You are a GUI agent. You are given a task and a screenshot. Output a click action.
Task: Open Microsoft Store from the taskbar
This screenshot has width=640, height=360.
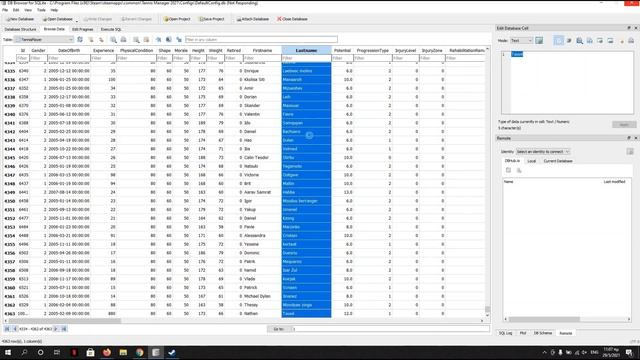click(90, 352)
